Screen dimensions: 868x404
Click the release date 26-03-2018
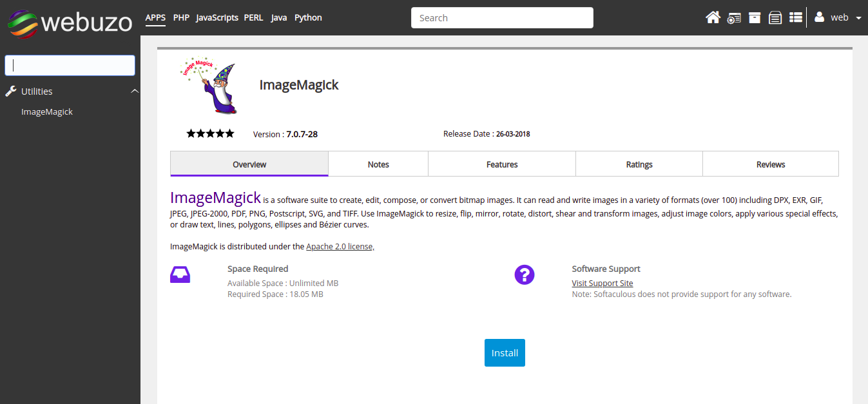pyautogui.click(x=513, y=134)
